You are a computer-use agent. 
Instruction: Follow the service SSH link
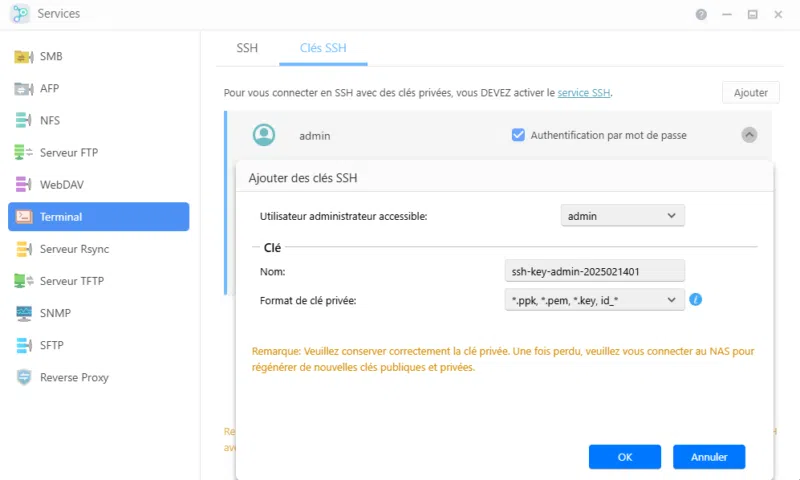(x=584, y=93)
